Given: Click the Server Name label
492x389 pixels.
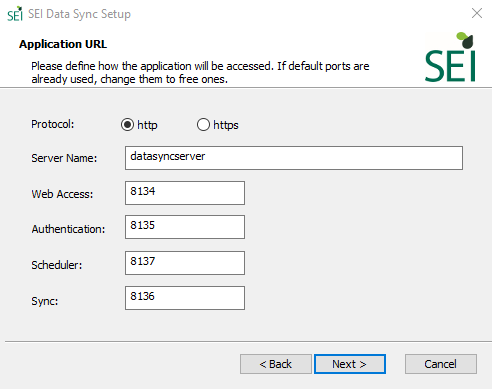Looking at the screenshot, I should 64,158.
